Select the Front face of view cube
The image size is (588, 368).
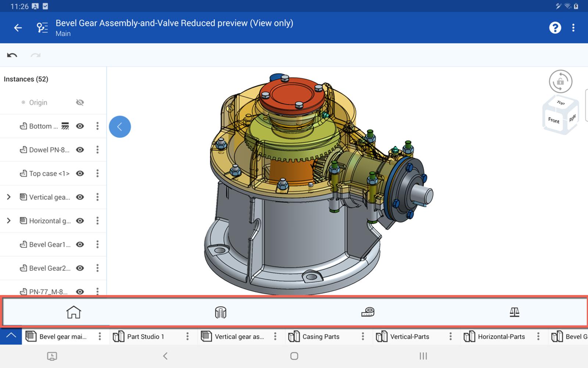pyautogui.click(x=553, y=120)
